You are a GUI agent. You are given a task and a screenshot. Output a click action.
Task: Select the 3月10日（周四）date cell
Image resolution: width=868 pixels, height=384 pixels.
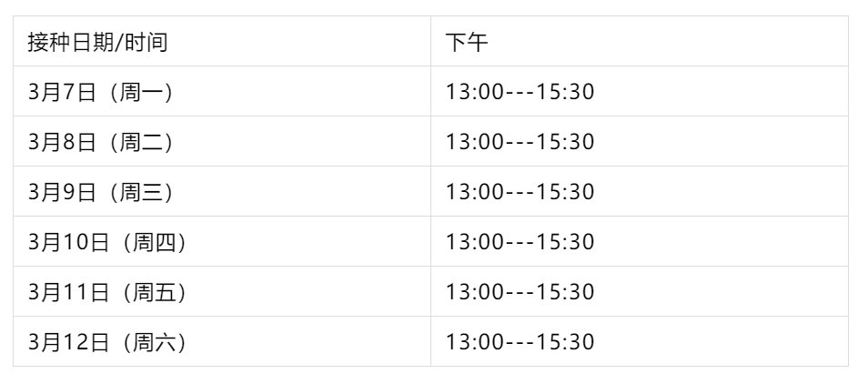point(107,242)
